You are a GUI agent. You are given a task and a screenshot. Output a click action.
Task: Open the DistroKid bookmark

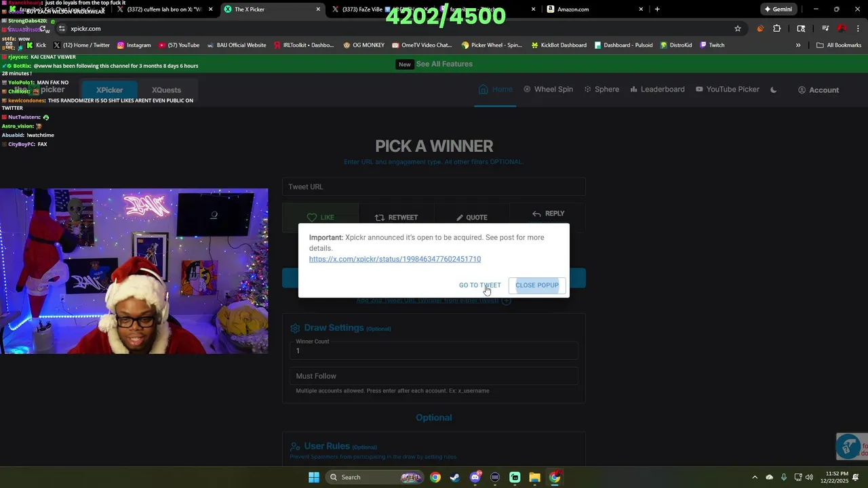676,45
